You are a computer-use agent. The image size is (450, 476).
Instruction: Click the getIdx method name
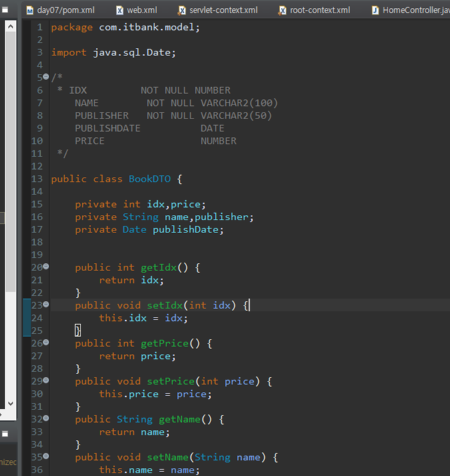tap(158, 268)
